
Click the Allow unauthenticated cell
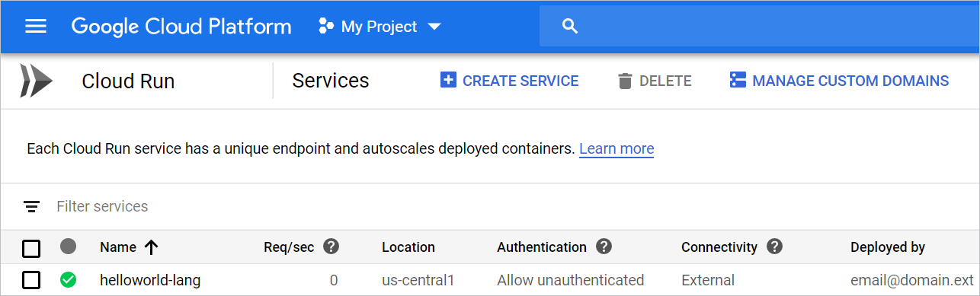pos(571,281)
